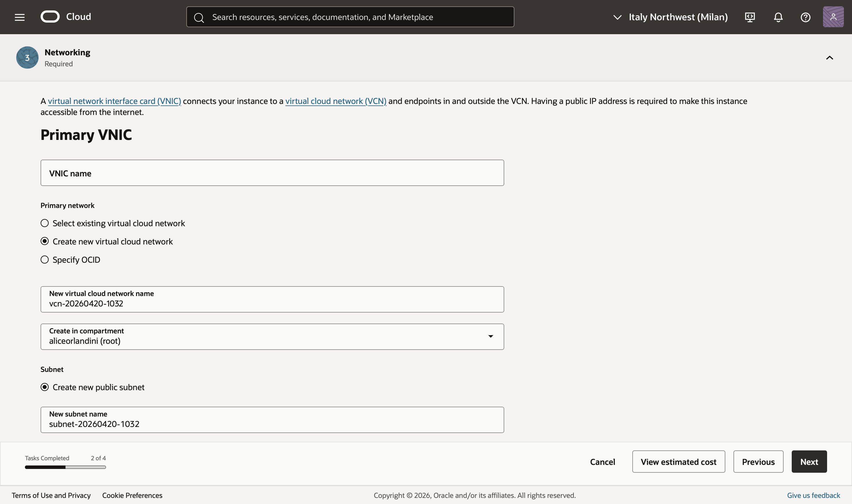Click View estimated cost button
Image resolution: width=852 pixels, height=504 pixels.
678,461
